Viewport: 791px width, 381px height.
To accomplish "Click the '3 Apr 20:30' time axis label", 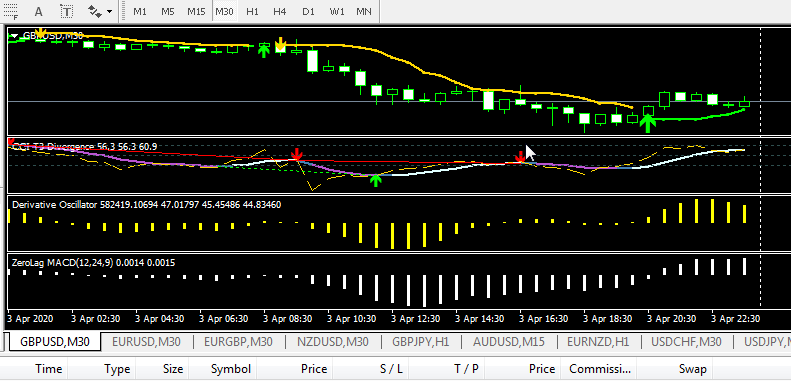I will click(671, 319).
